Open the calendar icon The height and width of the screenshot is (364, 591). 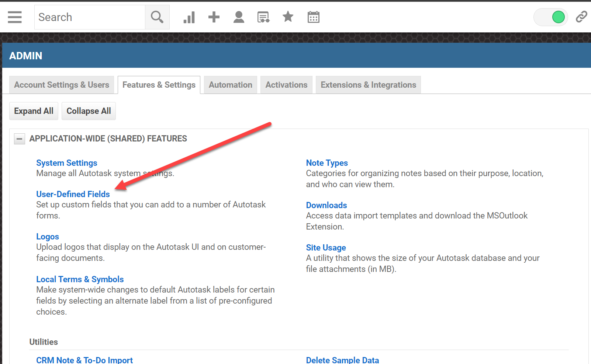tap(314, 17)
